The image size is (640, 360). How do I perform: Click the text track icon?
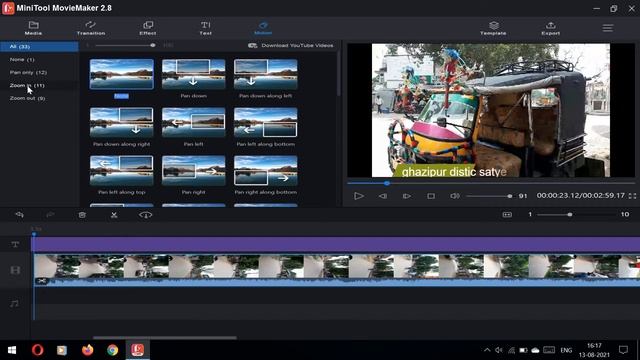click(x=15, y=244)
